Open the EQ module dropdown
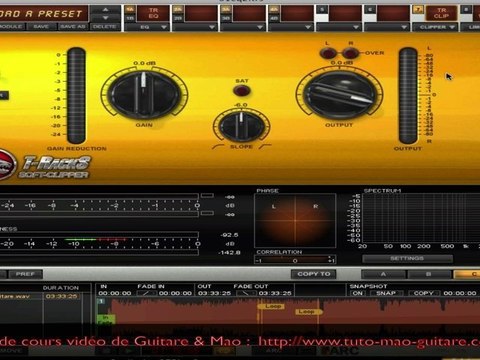 (147, 27)
